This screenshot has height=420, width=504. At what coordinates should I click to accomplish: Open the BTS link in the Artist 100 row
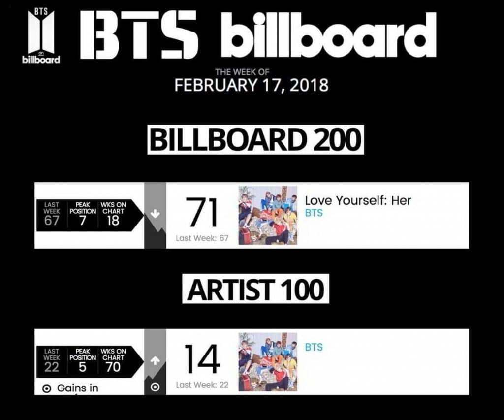(x=314, y=347)
